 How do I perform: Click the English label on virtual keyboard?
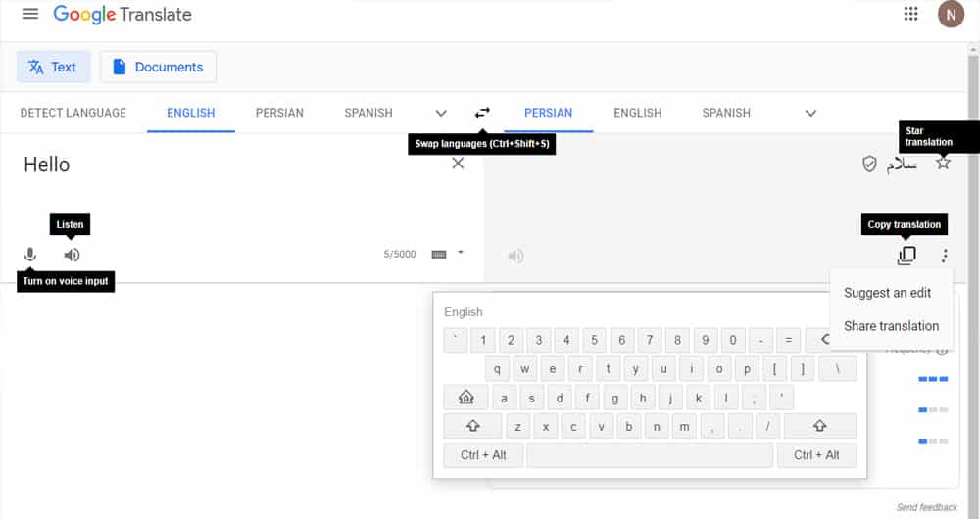pos(464,312)
